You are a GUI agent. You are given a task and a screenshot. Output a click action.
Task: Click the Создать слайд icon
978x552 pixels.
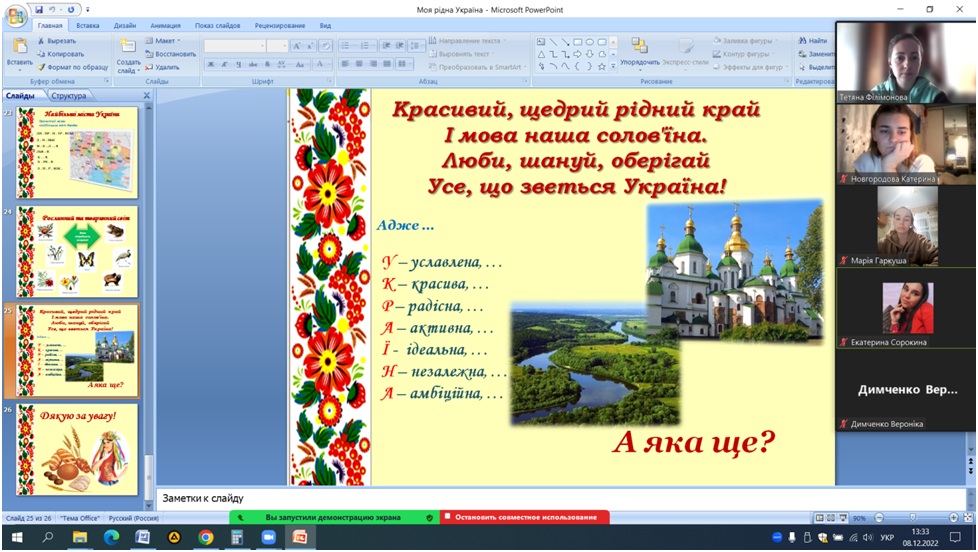click(128, 47)
